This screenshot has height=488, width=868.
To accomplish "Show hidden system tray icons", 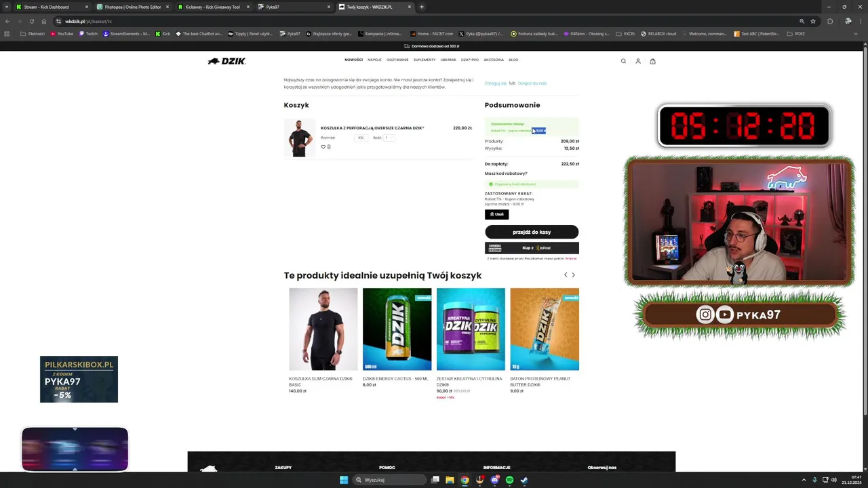I will click(x=804, y=480).
